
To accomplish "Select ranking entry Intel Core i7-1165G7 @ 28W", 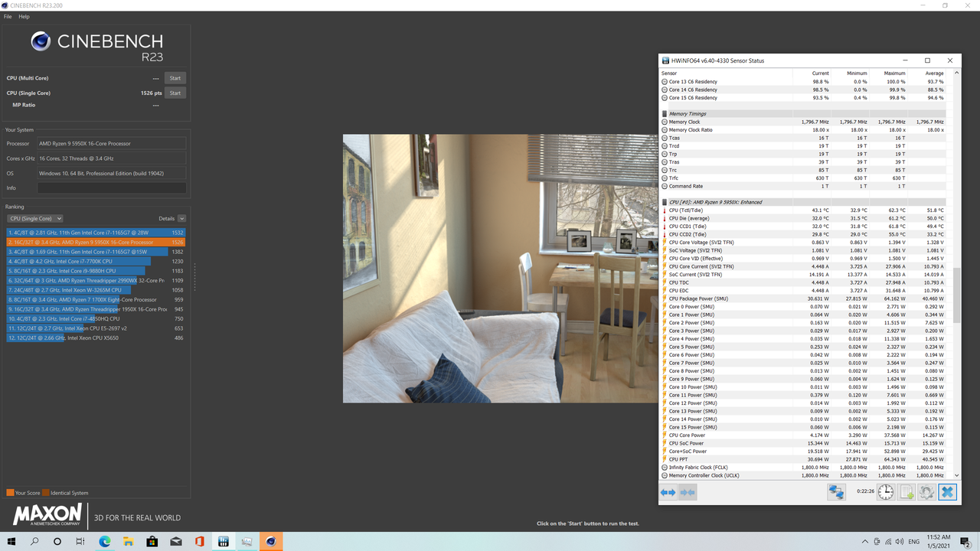I will [x=96, y=233].
